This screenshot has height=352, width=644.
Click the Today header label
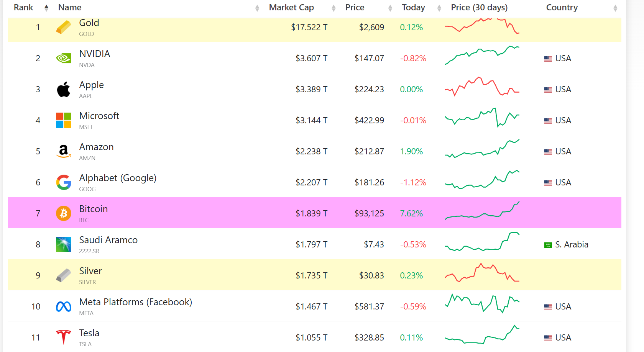[413, 7]
